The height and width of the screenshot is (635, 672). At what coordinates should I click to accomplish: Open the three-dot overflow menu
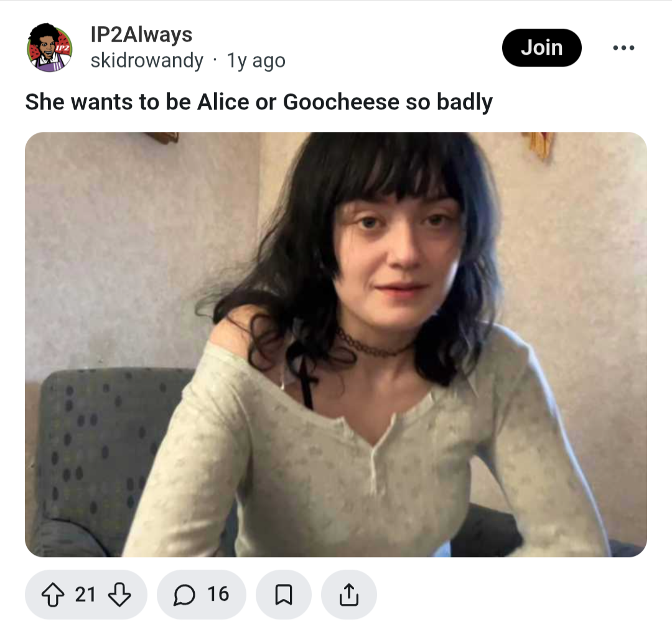pos(623,47)
